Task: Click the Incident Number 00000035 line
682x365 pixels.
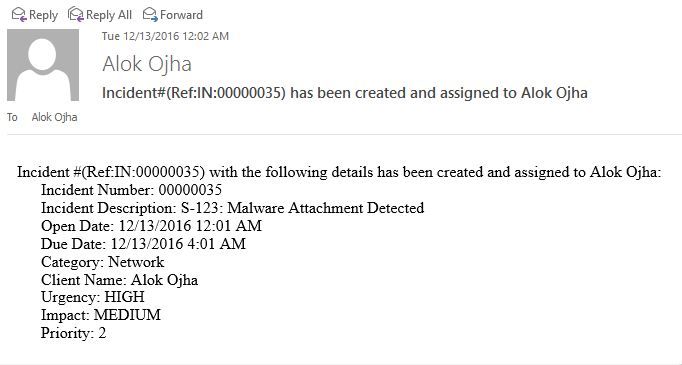Action: (x=131, y=190)
